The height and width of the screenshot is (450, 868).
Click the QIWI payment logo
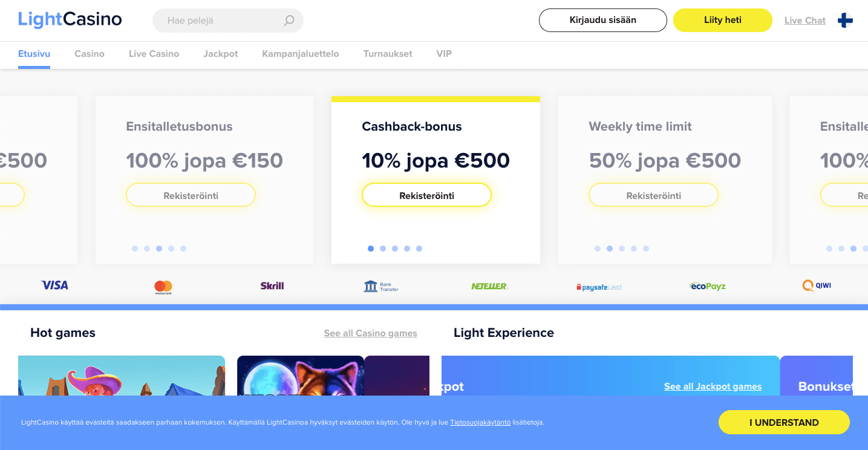point(817,285)
